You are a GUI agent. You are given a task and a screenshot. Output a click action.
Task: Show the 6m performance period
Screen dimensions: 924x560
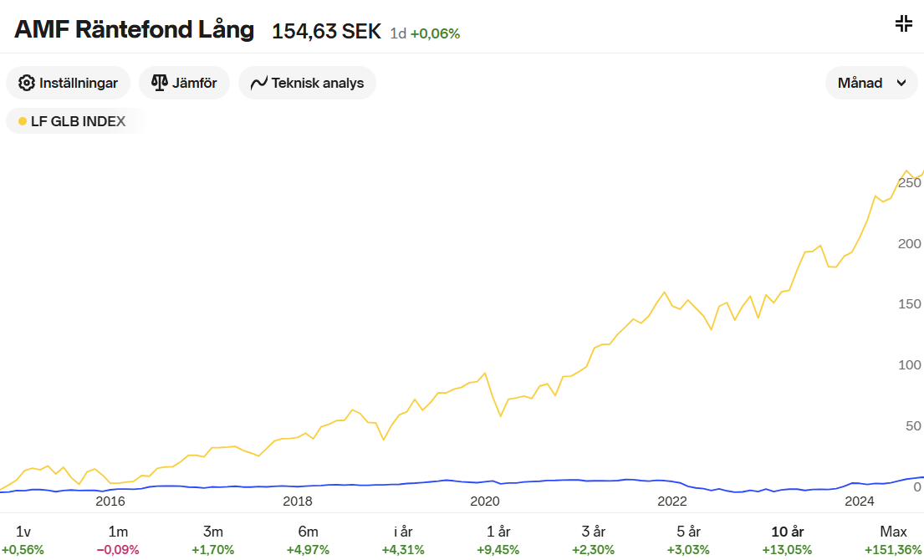[x=308, y=539]
